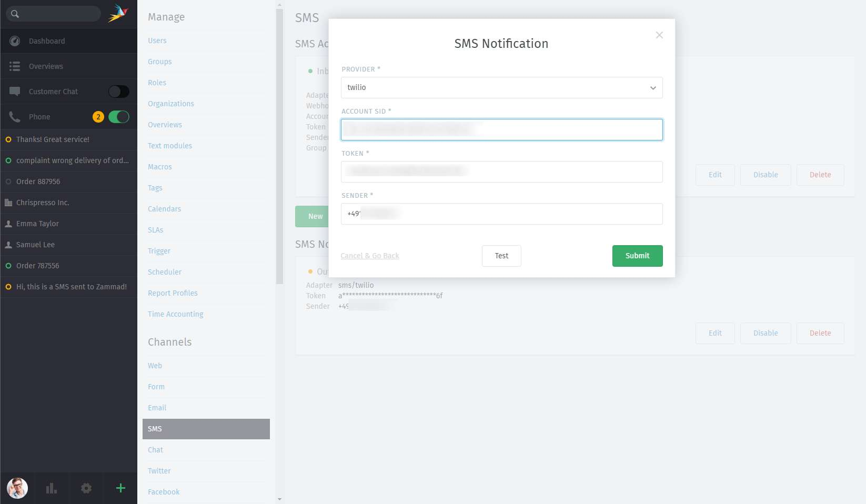Open Time Accounting settings
Screen dimensions: 866x504
pos(176,314)
